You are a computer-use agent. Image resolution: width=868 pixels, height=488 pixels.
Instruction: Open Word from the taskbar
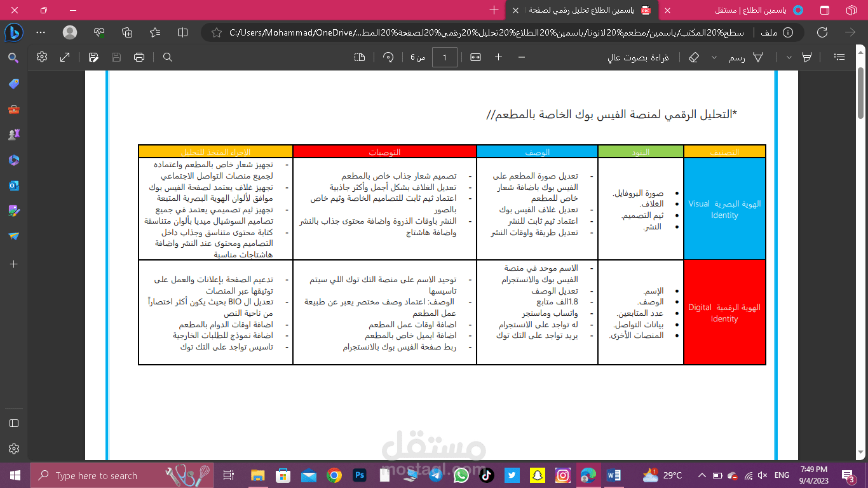click(614, 475)
